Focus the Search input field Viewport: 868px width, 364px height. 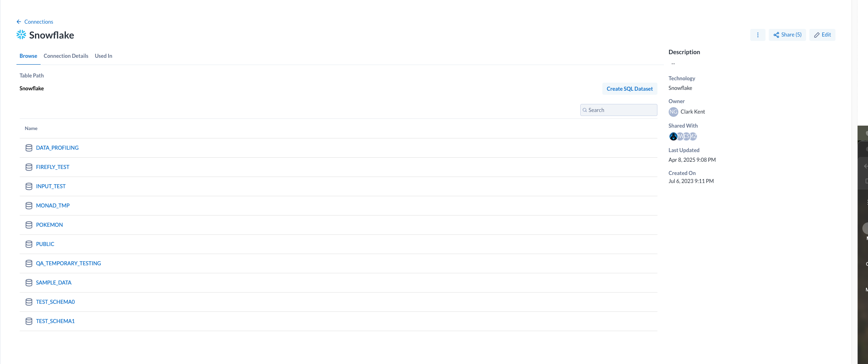[621, 110]
